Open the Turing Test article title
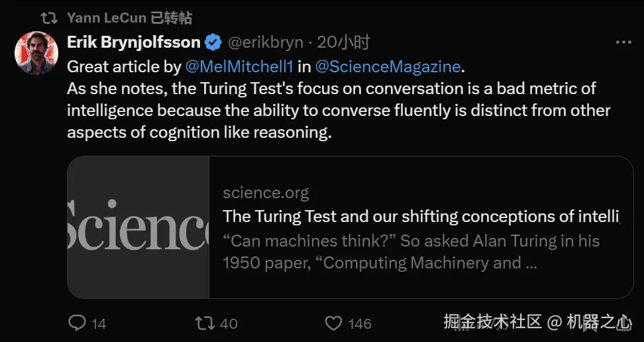 [420, 216]
